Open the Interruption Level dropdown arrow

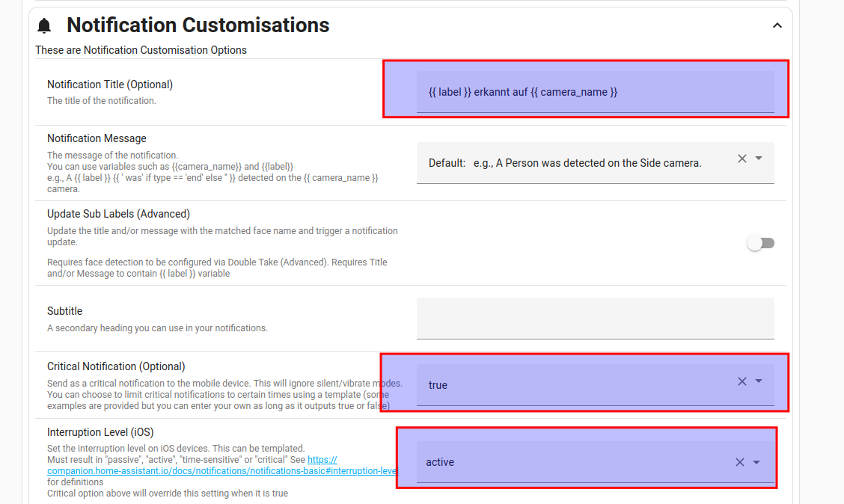pos(756,462)
